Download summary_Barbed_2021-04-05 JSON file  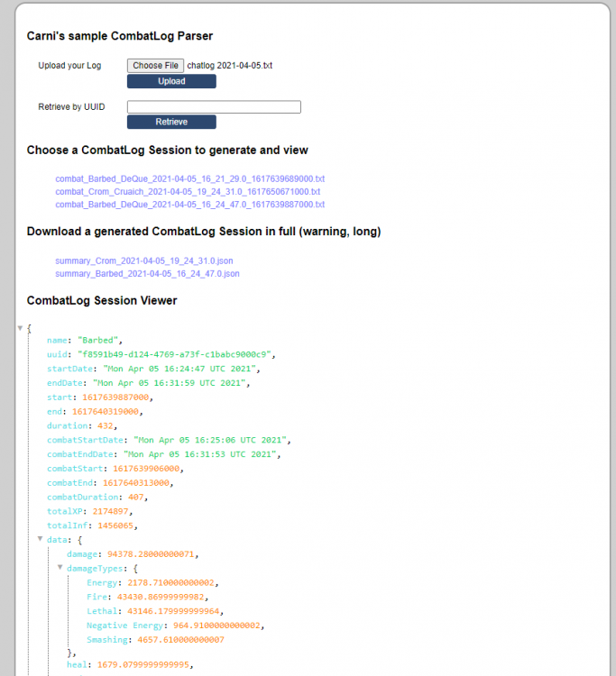coord(147,273)
